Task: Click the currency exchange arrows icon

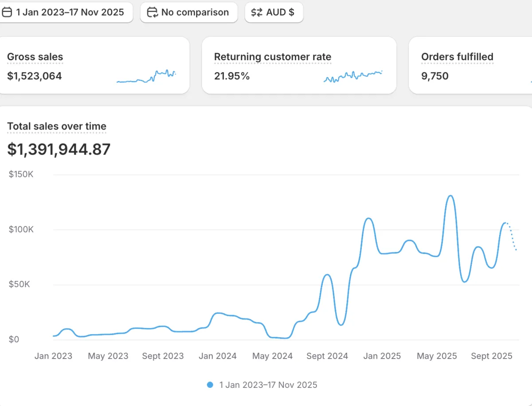Action: point(257,12)
